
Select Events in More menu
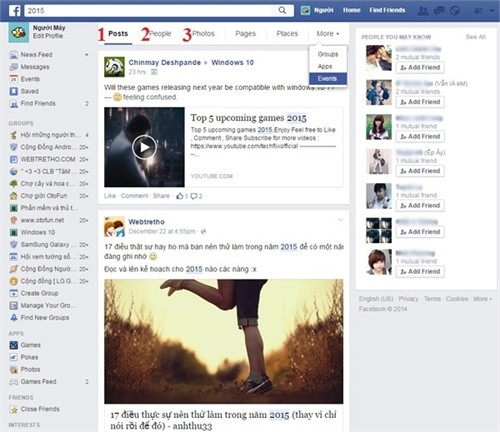(328, 79)
